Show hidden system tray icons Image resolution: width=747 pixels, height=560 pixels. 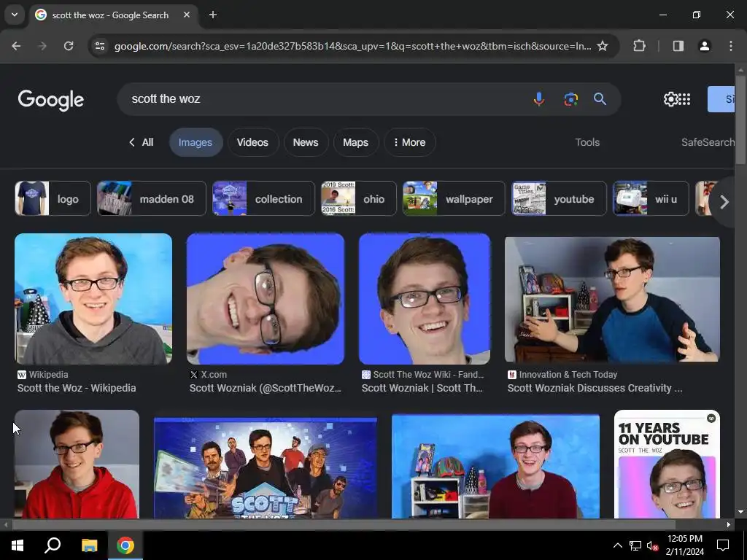(617, 545)
